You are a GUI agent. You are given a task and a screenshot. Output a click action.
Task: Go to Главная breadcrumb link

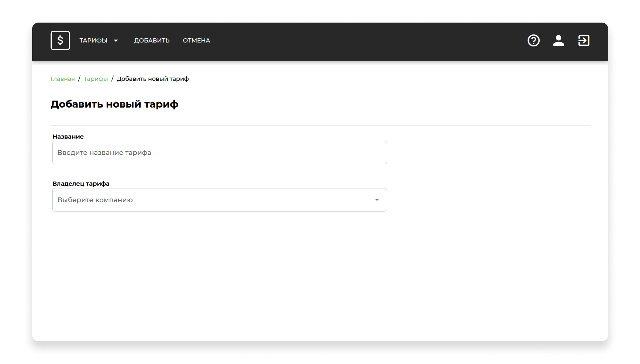(x=63, y=79)
